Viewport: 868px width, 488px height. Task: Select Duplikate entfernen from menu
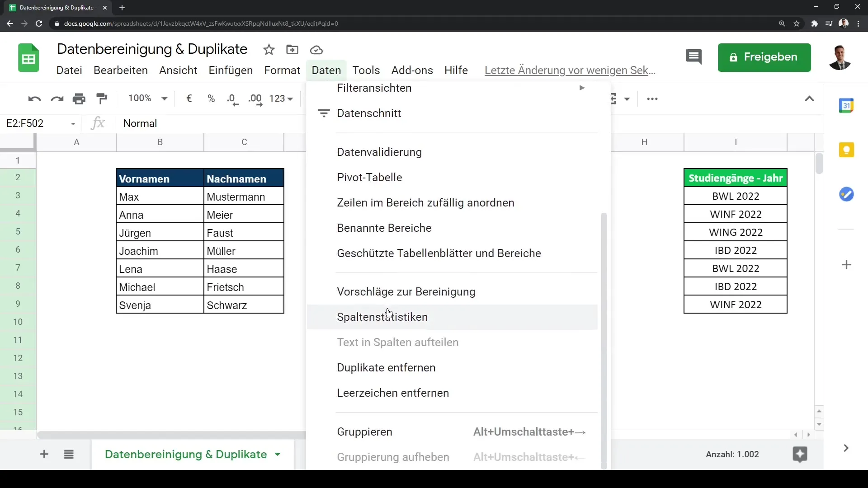(386, 367)
